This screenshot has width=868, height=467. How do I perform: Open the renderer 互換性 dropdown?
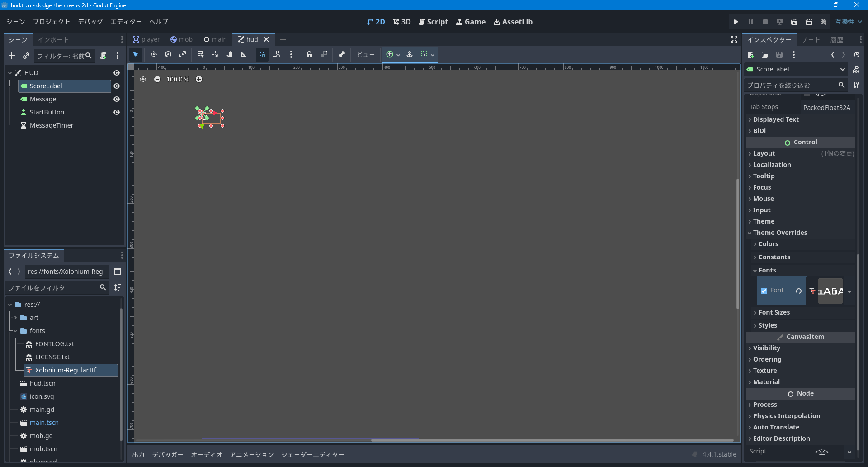(x=849, y=22)
